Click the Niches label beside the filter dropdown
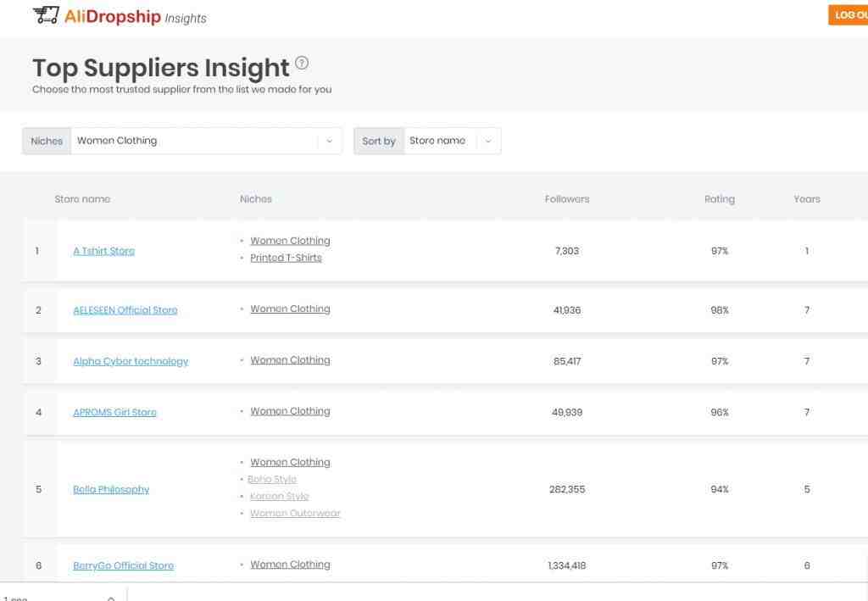Viewport: 868px width, 601px height. [x=47, y=141]
